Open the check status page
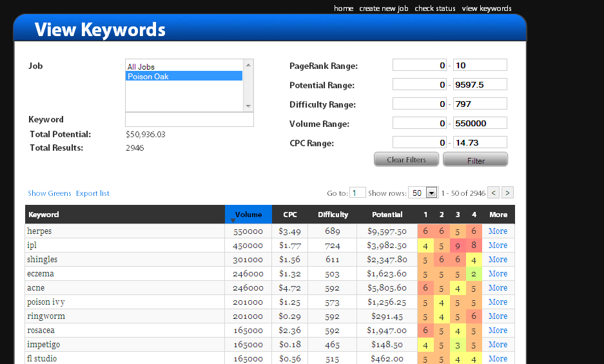This screenshot has width=604, height=364. tap(434, 8)
